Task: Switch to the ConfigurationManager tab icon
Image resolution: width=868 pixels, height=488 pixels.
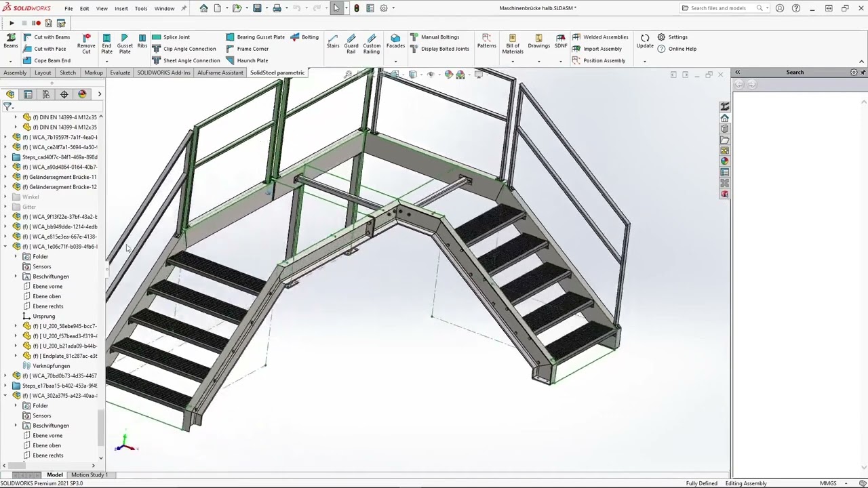Action: pyautogui.click(x=46, y=94)
